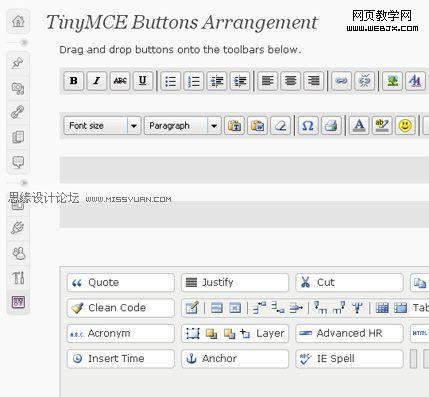Click the Underline button
Viewport: 429px width, 397px height.
tap(143, 81)
